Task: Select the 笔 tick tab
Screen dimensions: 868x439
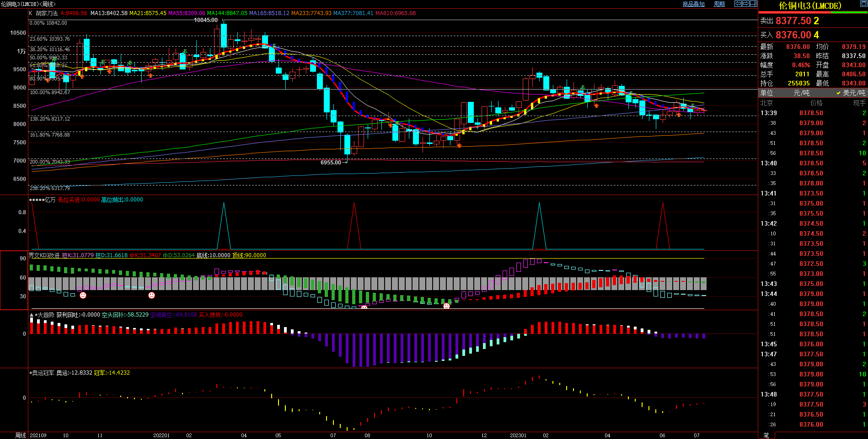Action: pyautogui.click(x=766, y=435)
